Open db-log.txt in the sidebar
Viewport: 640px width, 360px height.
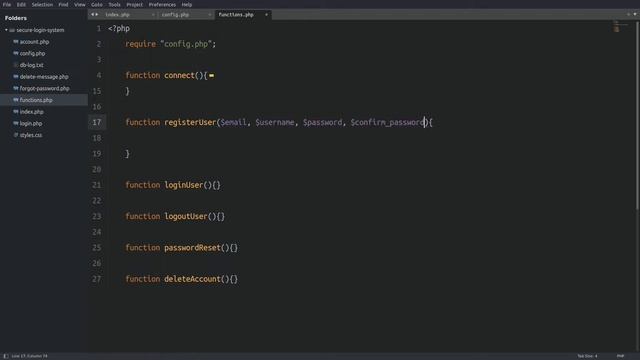31,65
